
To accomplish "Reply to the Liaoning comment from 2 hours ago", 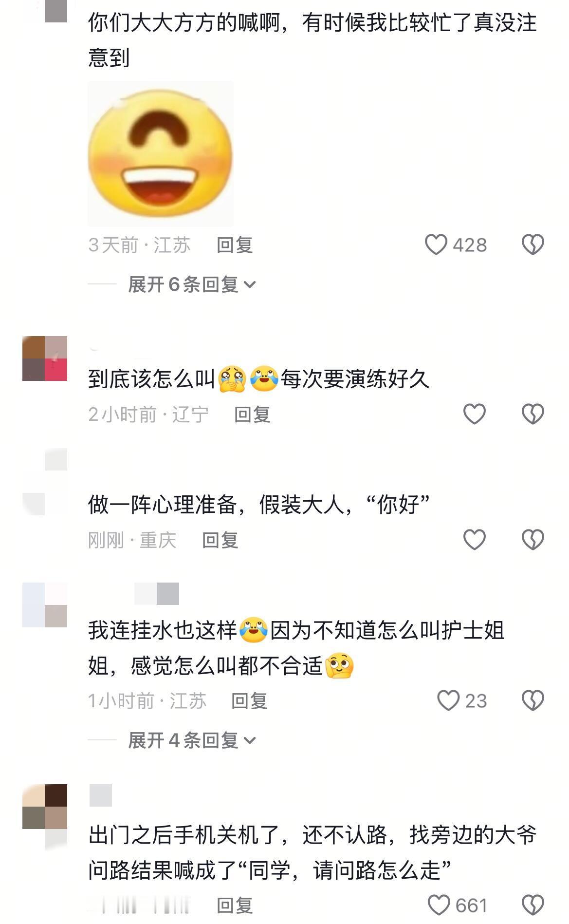I will coord(252,414).
